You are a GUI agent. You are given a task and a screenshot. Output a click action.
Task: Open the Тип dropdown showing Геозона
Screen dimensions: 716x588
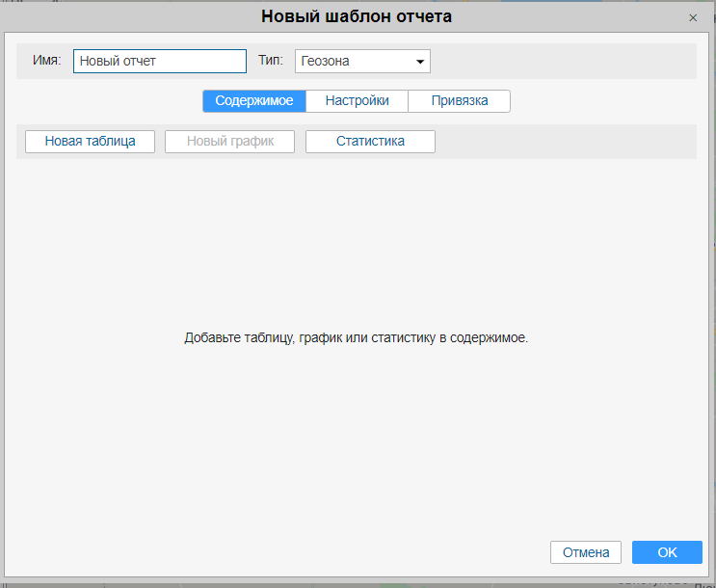pos(361,61)
